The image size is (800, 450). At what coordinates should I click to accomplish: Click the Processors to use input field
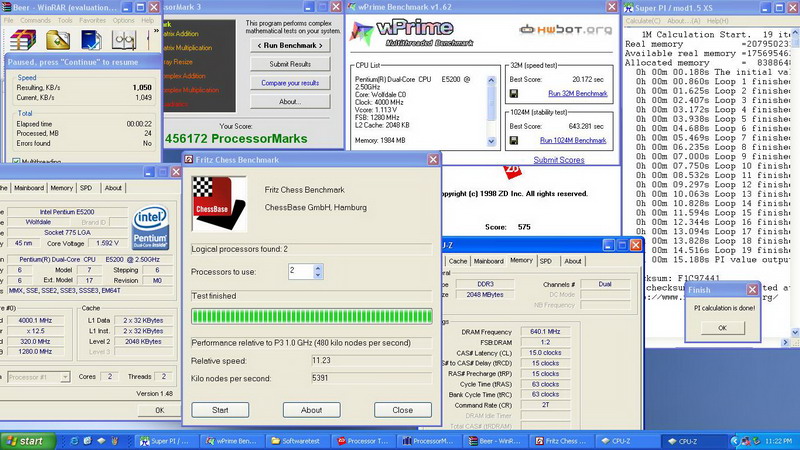pos(301,271)
